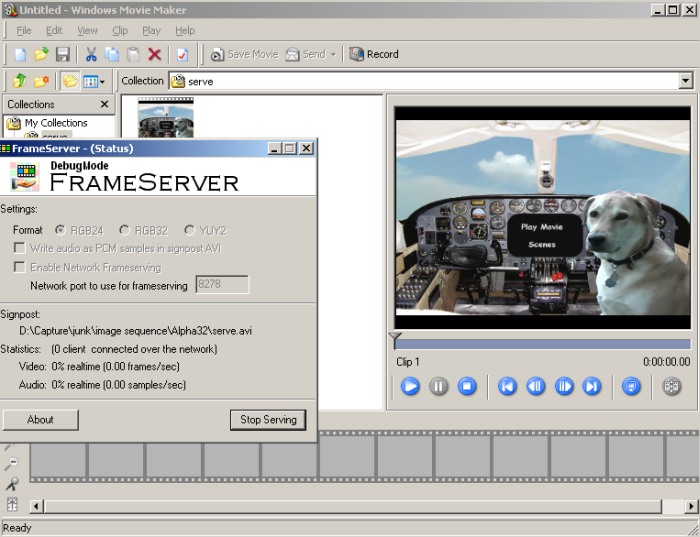The width and height of the screenshot is (700, 537).
Task: Play the clip in the monitor
Action: pyautogui.click(x=410, y=387)
